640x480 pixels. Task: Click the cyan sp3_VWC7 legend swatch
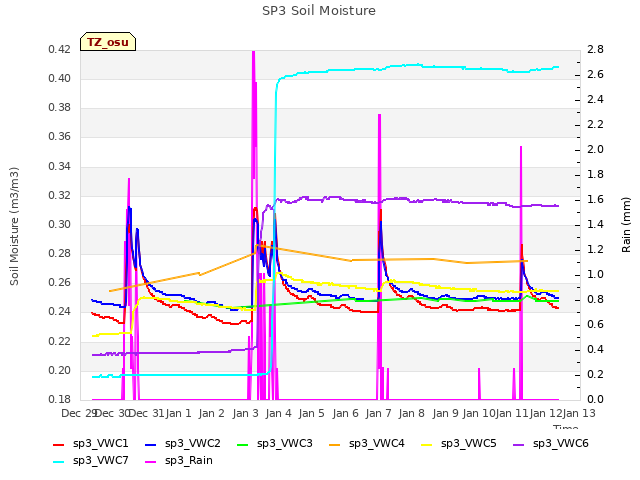pos(59,462)
